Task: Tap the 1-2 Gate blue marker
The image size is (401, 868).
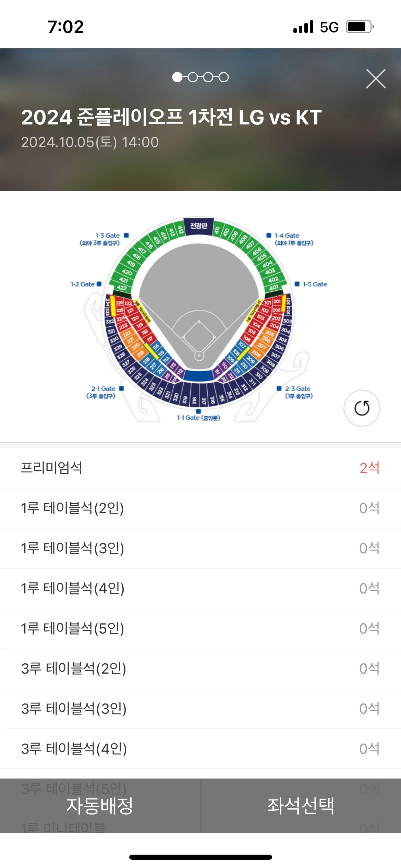Action: tap(99, 284)
